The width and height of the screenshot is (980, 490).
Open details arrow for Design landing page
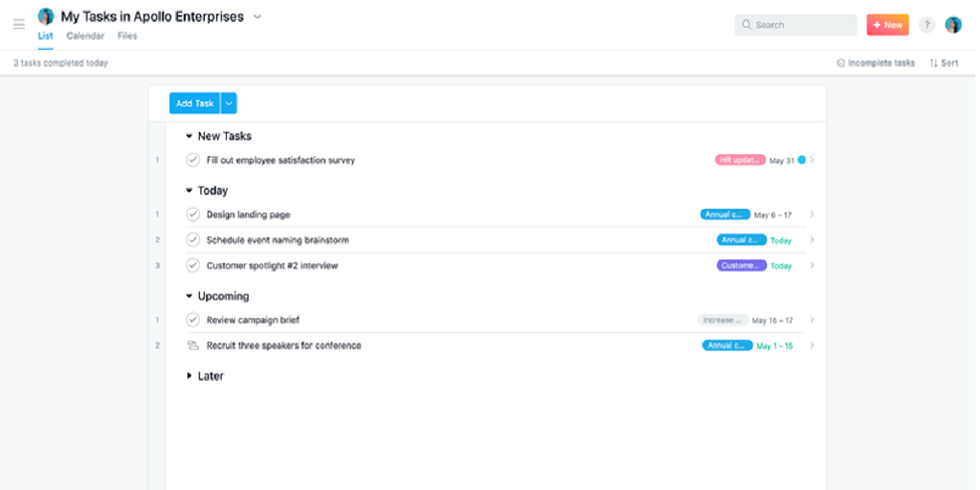[x=813, y=214]
